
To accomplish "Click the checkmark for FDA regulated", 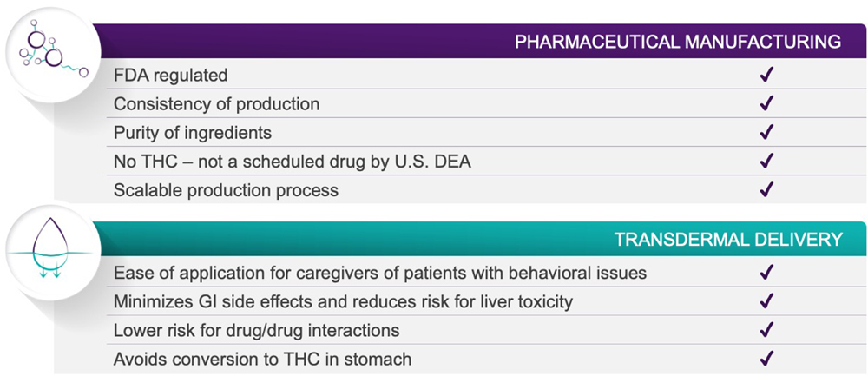I will [x=766, y=75].
